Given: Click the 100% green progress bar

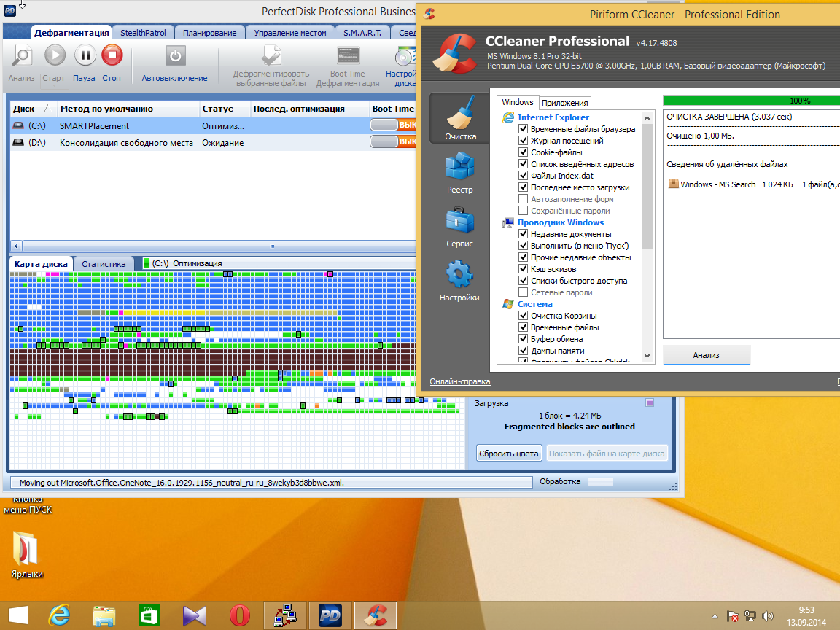Looking at the screenshot, I should tap(751, 100).
